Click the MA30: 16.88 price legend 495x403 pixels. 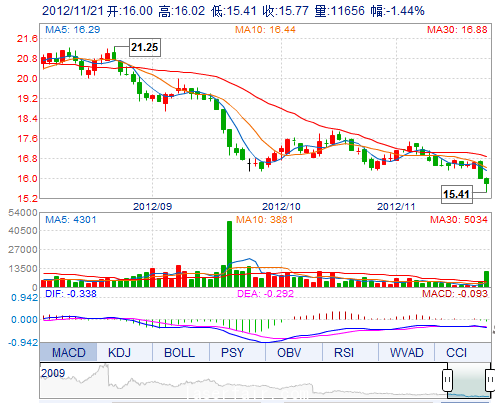click(x=457, y=30)
